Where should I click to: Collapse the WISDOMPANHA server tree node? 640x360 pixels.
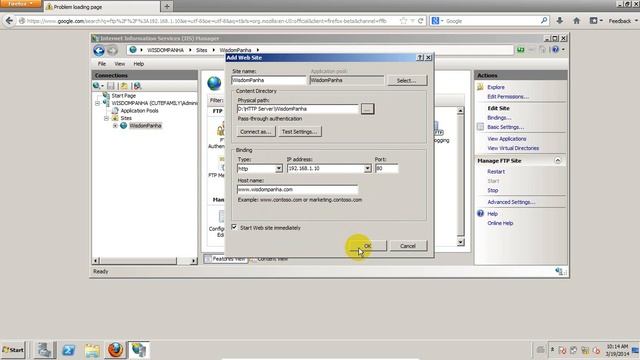[x=98, y=103]
